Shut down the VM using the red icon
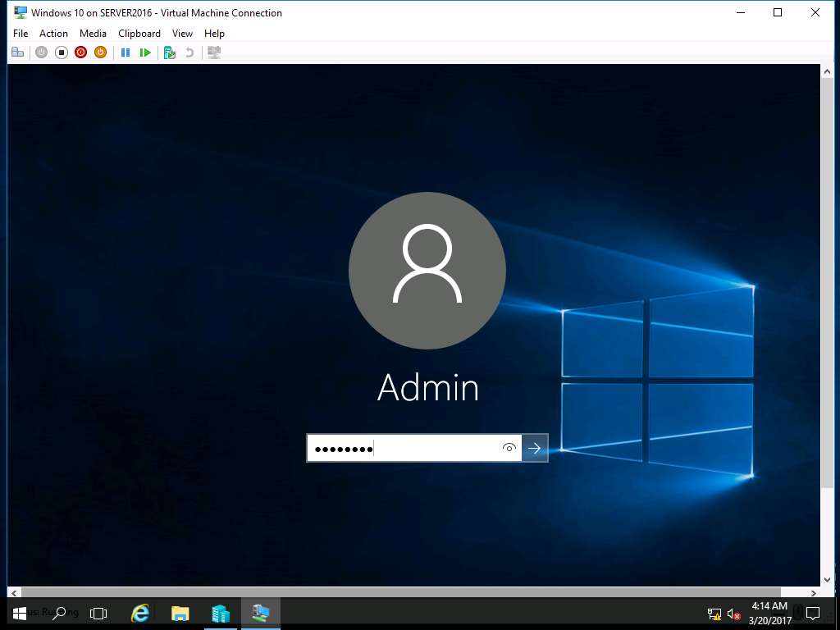The image size is (840, 630). (x=81, y=52)
